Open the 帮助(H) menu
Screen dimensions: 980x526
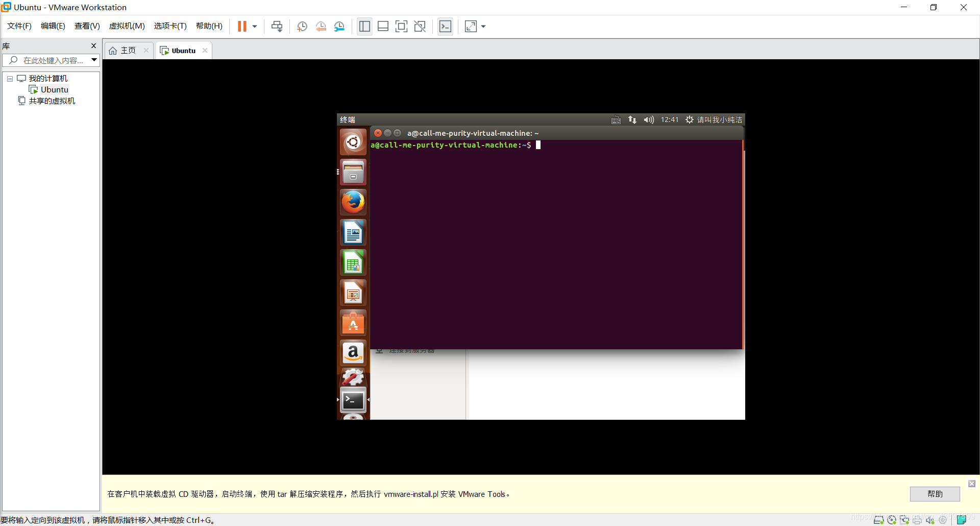pos(209,26)
